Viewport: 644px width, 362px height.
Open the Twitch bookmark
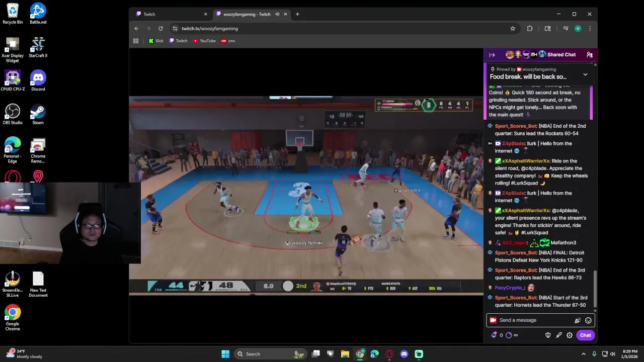(x=178, y=41)
